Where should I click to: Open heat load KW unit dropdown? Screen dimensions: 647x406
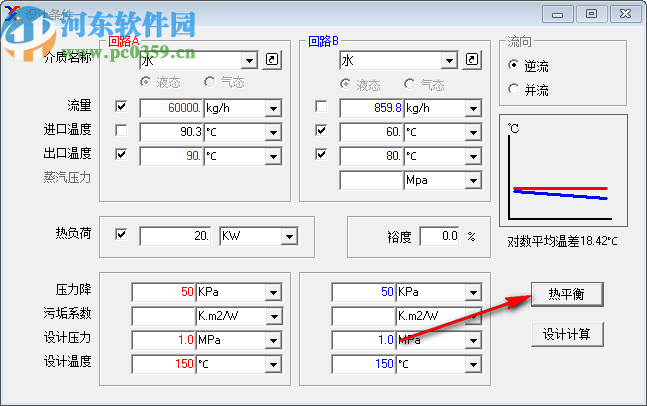pos(289,236)
